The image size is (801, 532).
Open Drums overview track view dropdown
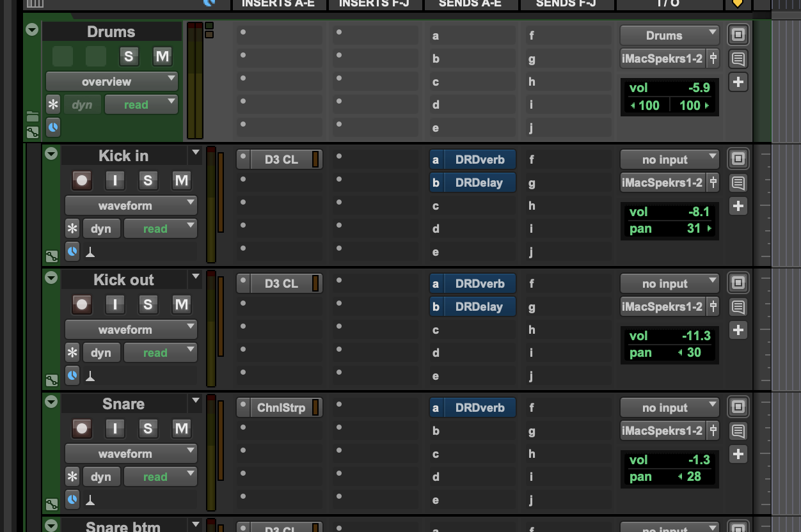[x=112, y=81]
